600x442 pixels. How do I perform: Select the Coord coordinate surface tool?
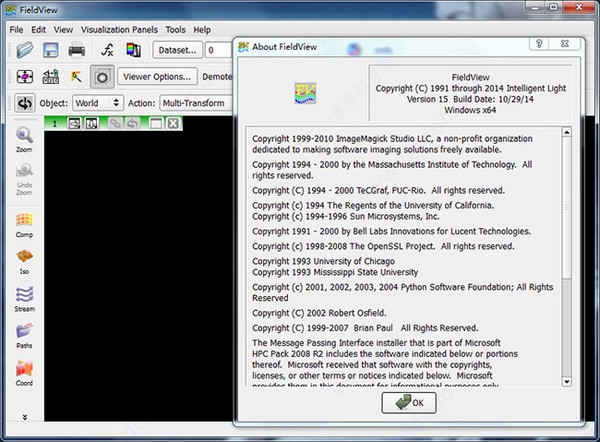[24, 372]
